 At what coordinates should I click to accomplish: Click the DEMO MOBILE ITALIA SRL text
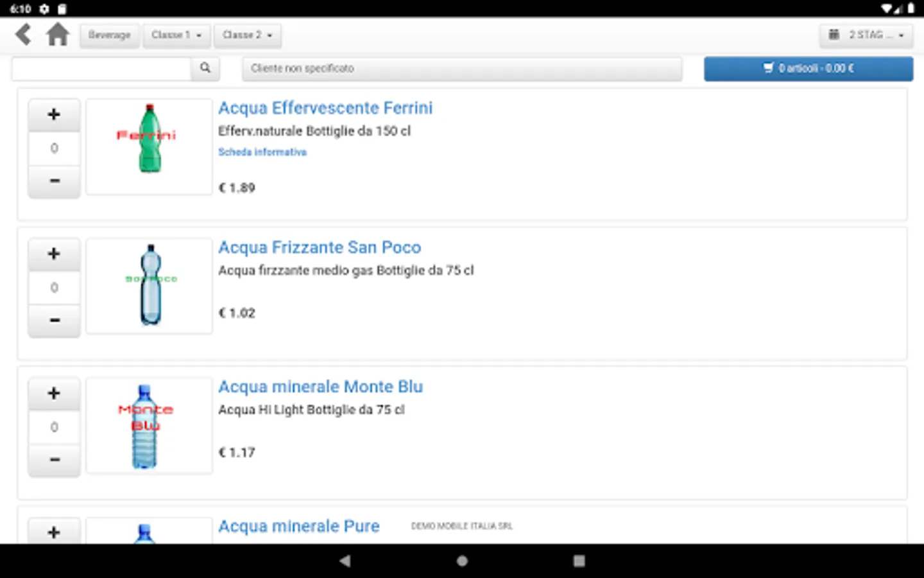(x=462, y=526)
